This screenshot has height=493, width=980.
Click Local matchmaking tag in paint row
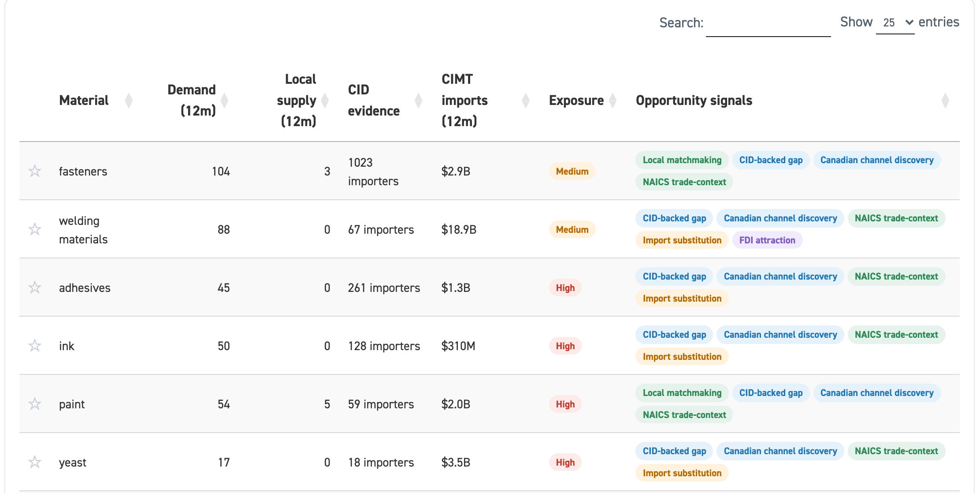(x=682, y=393)
